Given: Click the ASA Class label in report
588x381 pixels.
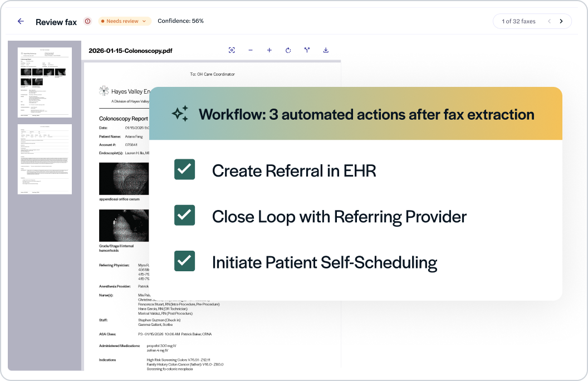Looking at the screenshot, I should point(107,334).
